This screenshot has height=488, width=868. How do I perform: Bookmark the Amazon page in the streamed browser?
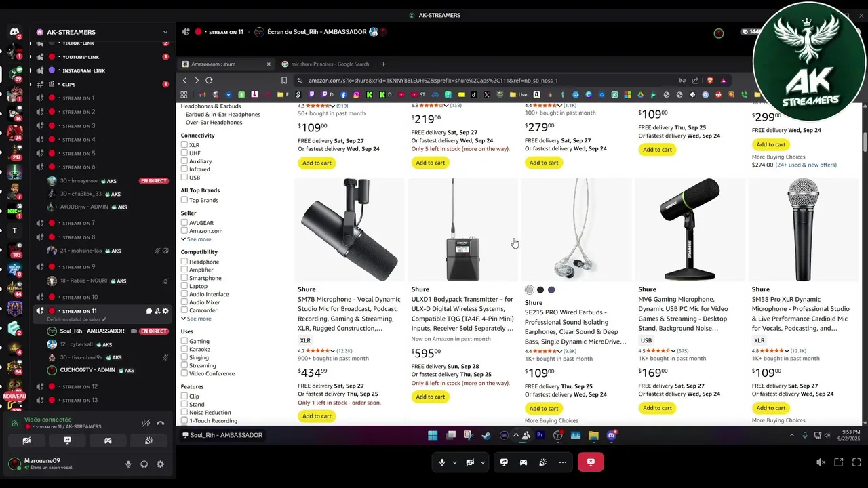284,80
